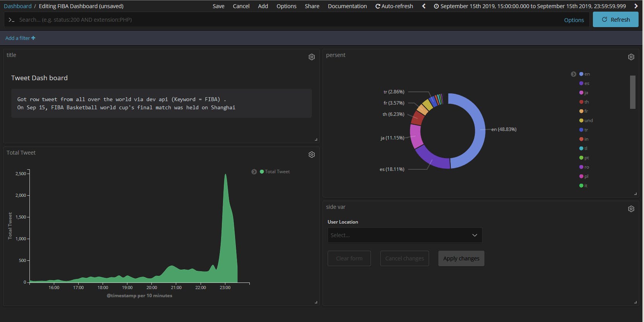This screenshot has width=644, height=322.
Task: Click the en (48.83%) pie slice label
Action: (x=504, y=129)
